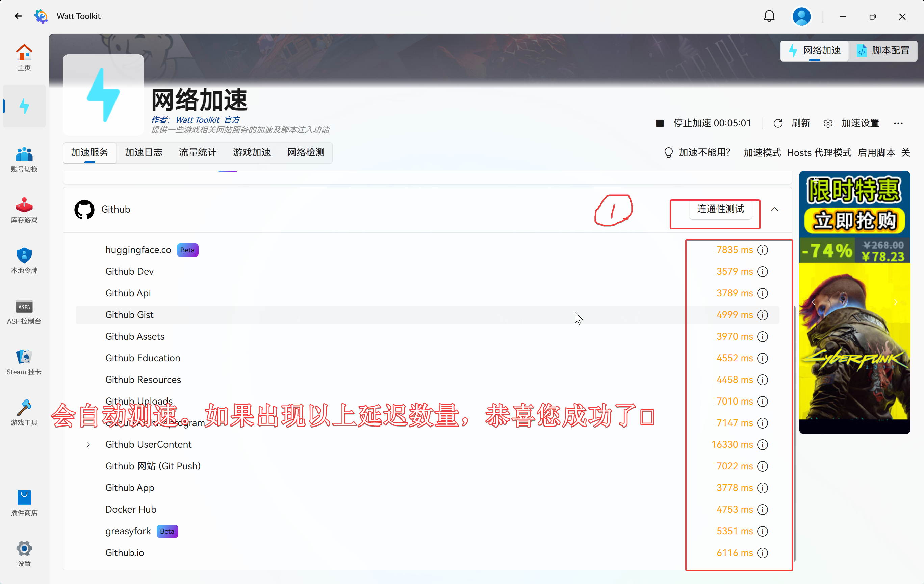Open the Watt Toolkit 官方 author link
The width and height of the screenshot is (924, 584).
[x=208, y=120]
